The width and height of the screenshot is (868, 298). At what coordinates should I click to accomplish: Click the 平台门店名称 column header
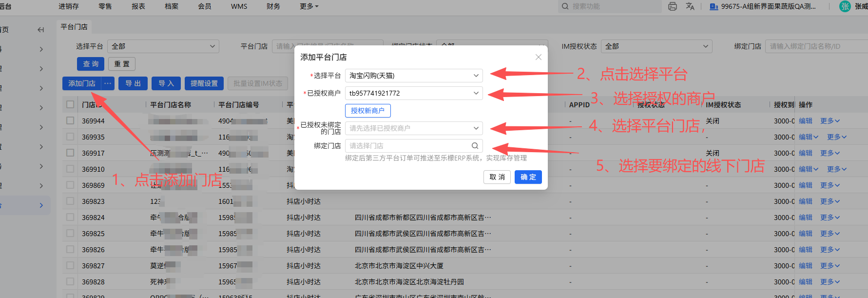pos(171,105)
